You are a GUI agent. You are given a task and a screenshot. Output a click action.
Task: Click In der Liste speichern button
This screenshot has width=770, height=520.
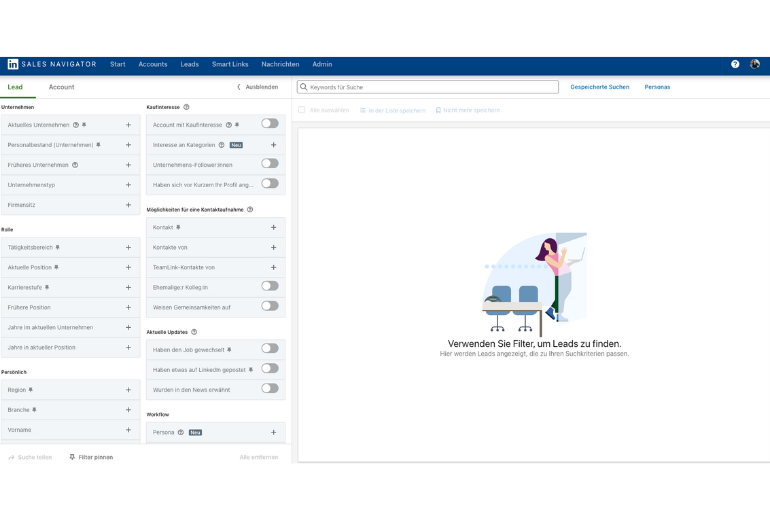(x=392, y=110)
